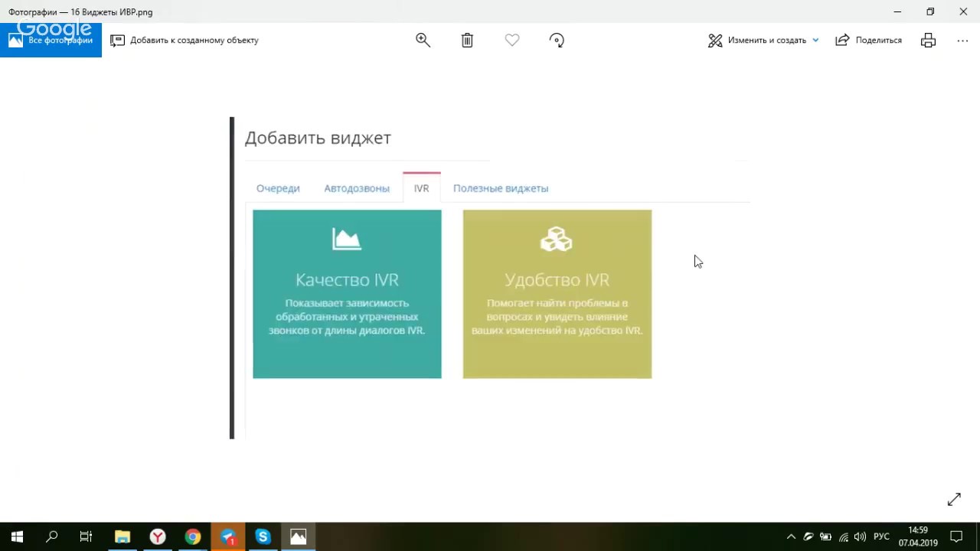Screen dimensions: 980x551
Task: Click the chart icon on Качество IVR
Action: pos(347,240)
